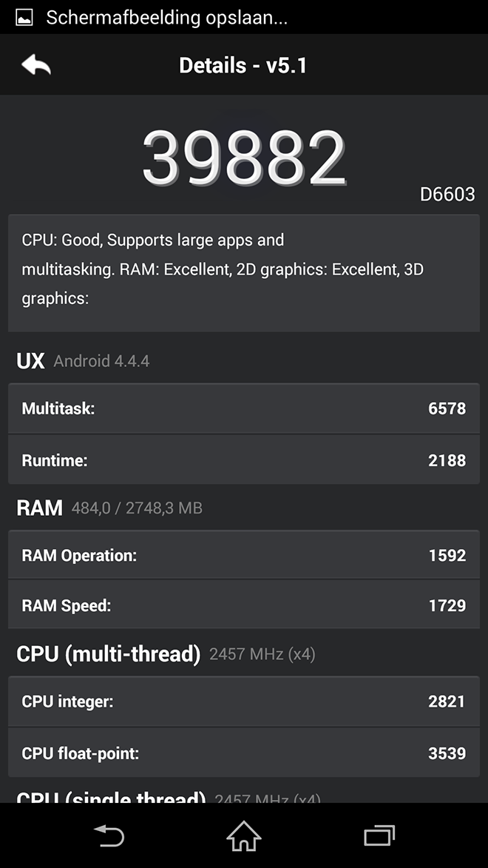Select the RAM Operation row

click(244, 555)
